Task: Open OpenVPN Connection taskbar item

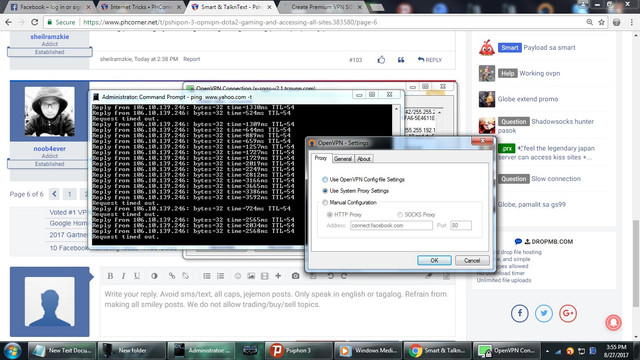Action: click(x=508, y=351)
